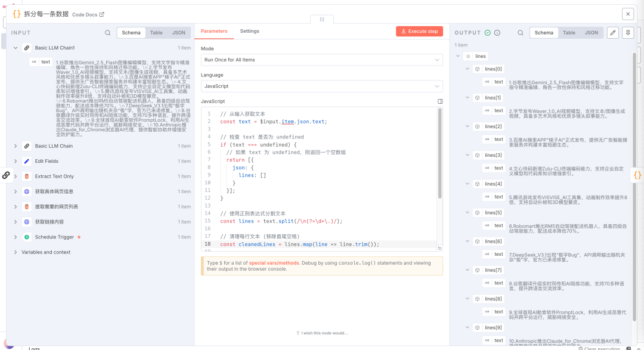This screenshot has width=644, height=350.
Task: Switch OUTPUT view to Table
Action: point(569,32)
